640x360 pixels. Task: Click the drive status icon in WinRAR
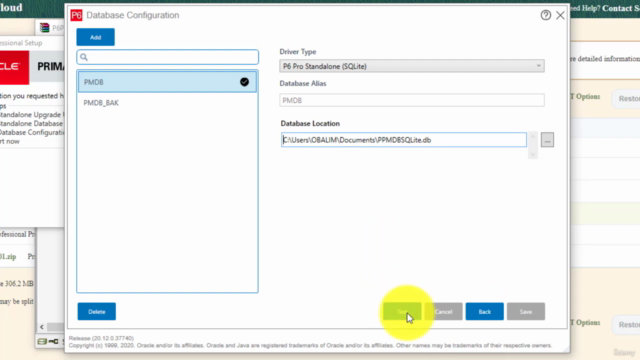42,341
